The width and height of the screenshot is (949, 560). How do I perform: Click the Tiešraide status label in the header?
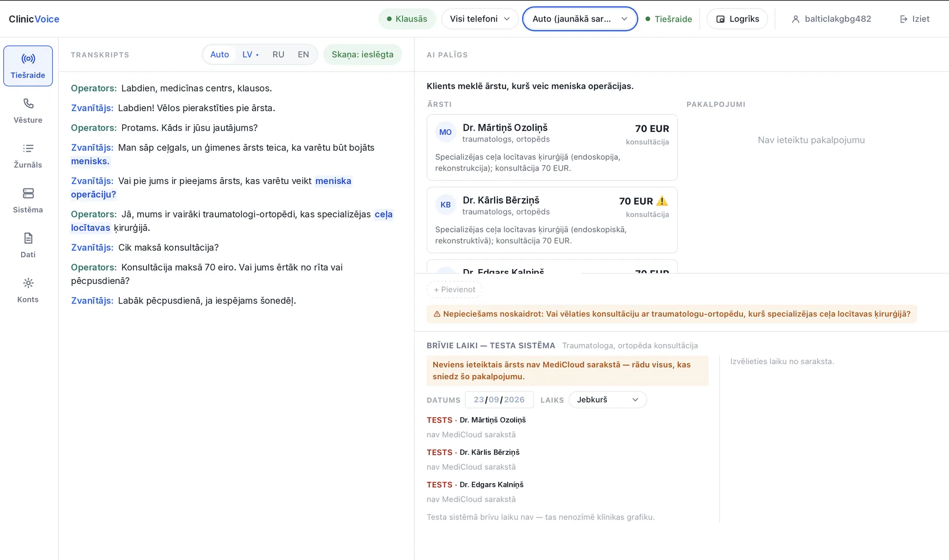[x=673, y=19]
